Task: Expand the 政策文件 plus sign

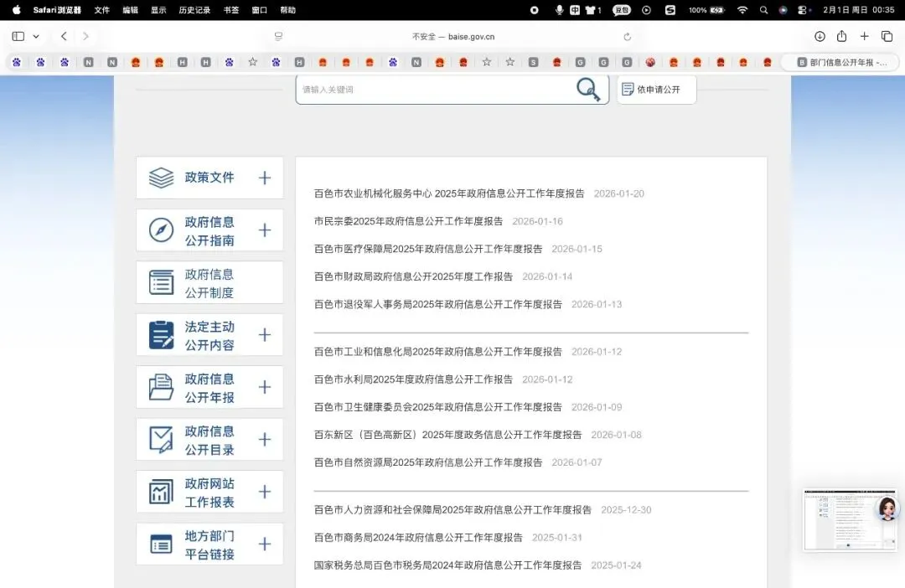Action: point(264,178)
